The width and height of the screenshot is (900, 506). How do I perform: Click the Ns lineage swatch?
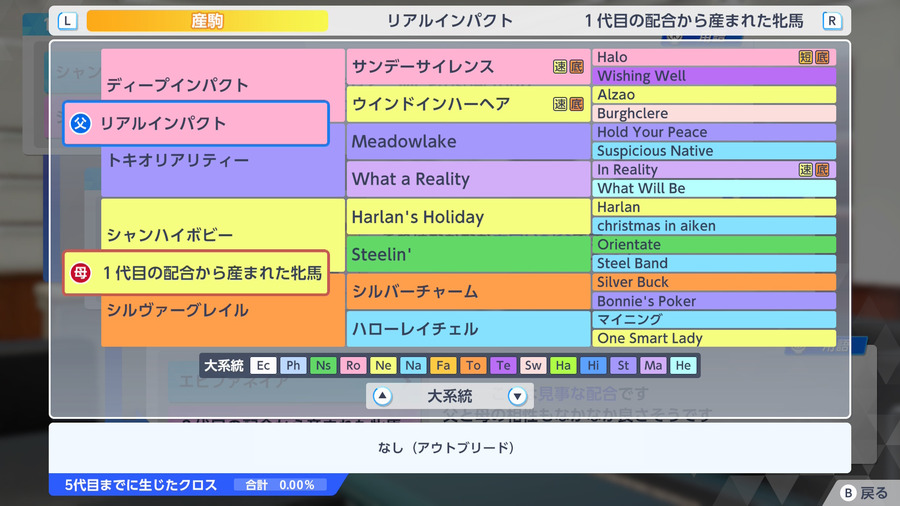coord(323,365)
